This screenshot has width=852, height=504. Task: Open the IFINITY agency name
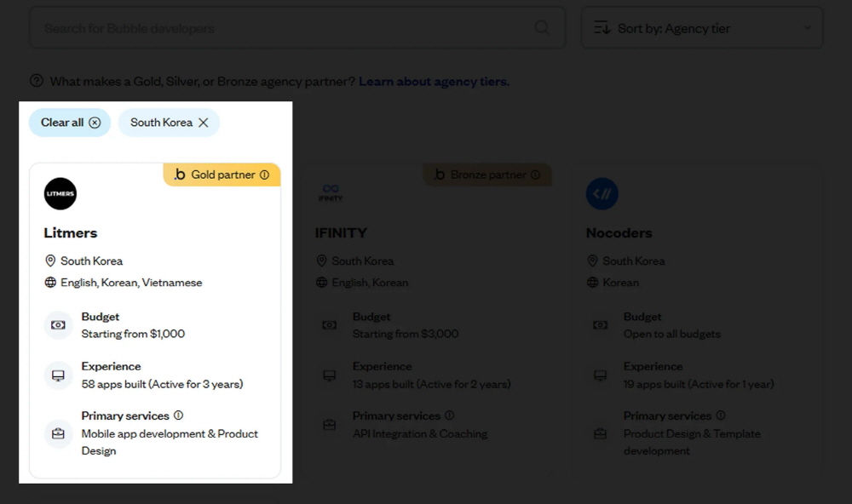click(342, 233)
